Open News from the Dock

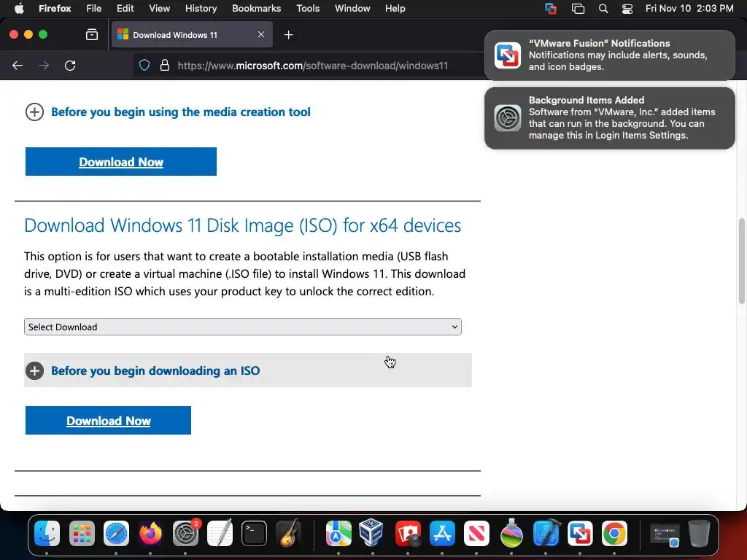tap(476, 533)
